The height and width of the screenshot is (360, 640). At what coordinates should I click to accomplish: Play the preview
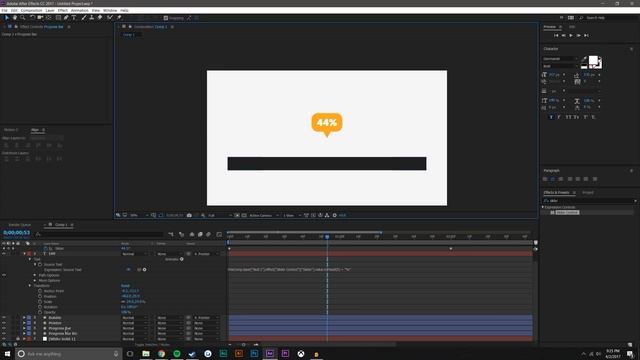click(571, 36)
